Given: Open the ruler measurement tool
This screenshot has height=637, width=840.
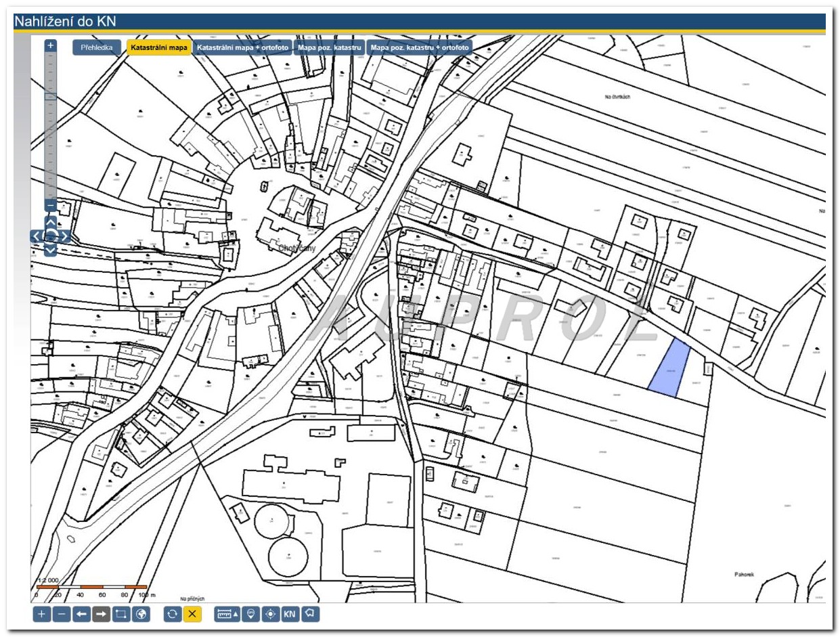Looking at the screenshot, I should (x=227, y=614).
